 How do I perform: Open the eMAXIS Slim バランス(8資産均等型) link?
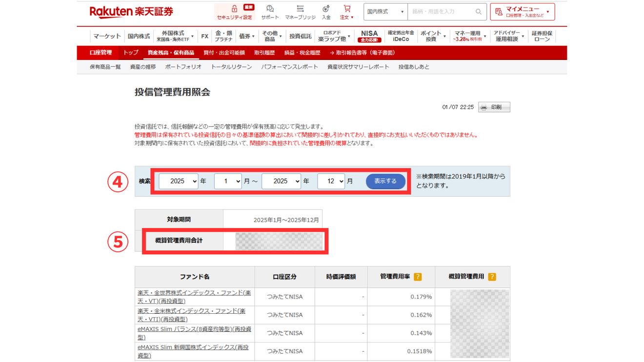pos(194,333)
